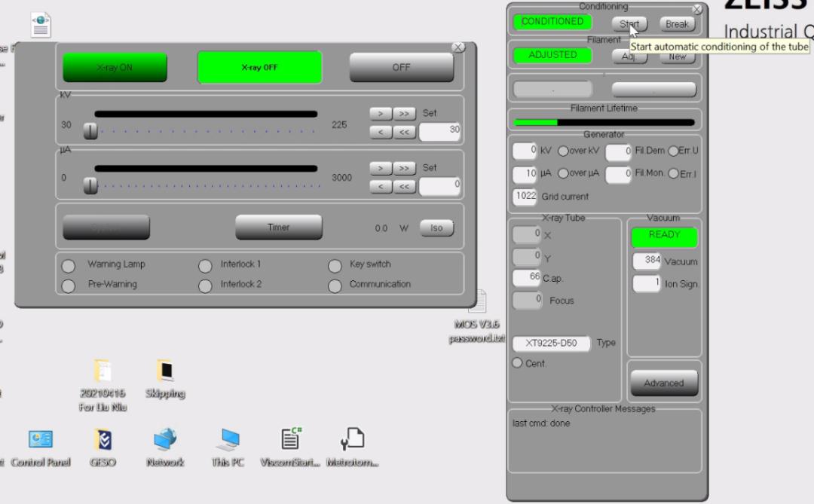Open the This PC desktop icon
This screenshot has width=814, height=504.
pos(227,439)
